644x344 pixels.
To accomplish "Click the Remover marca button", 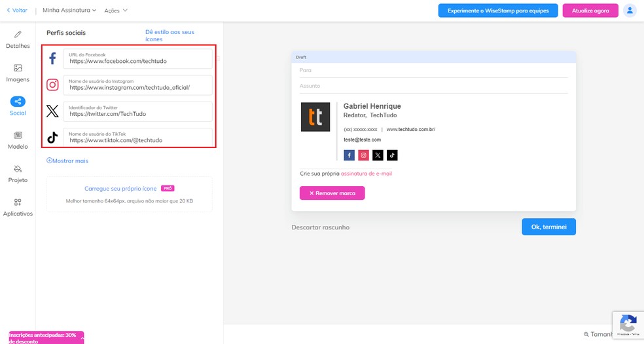I will coord(332,193).
